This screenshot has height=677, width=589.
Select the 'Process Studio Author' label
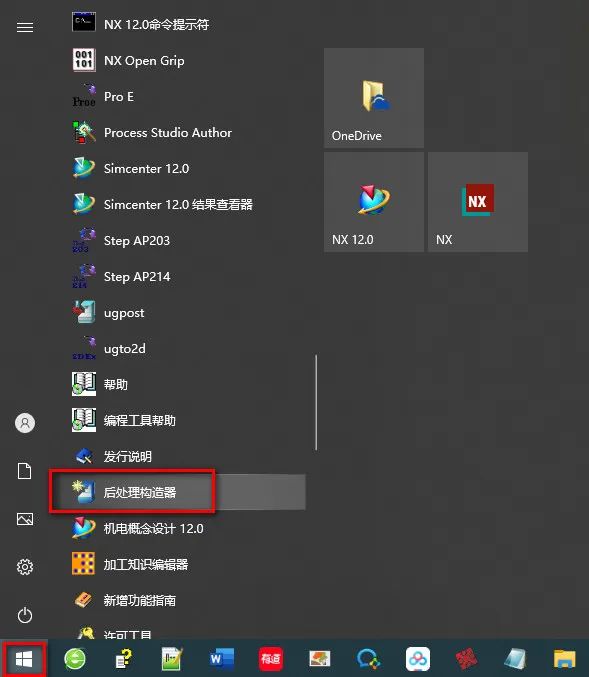click(x=168, y=133)
